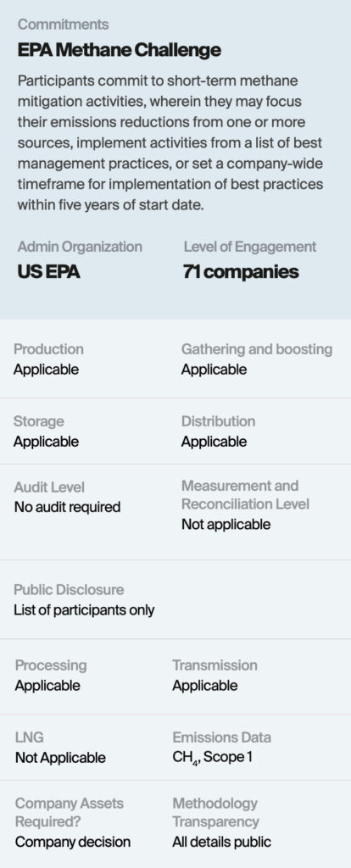Click the Emissions Data CH4 Scope 1 value

[x=213, y=757]
